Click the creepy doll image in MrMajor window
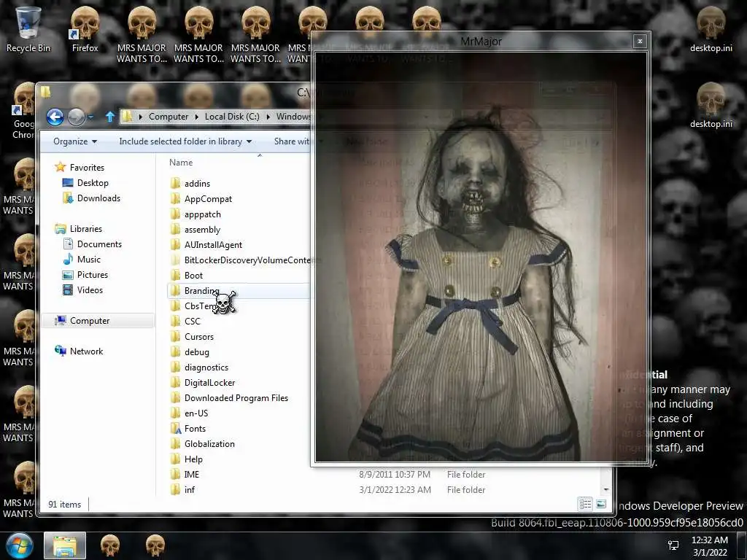The image size is (747, 560). tap(481, 257)
